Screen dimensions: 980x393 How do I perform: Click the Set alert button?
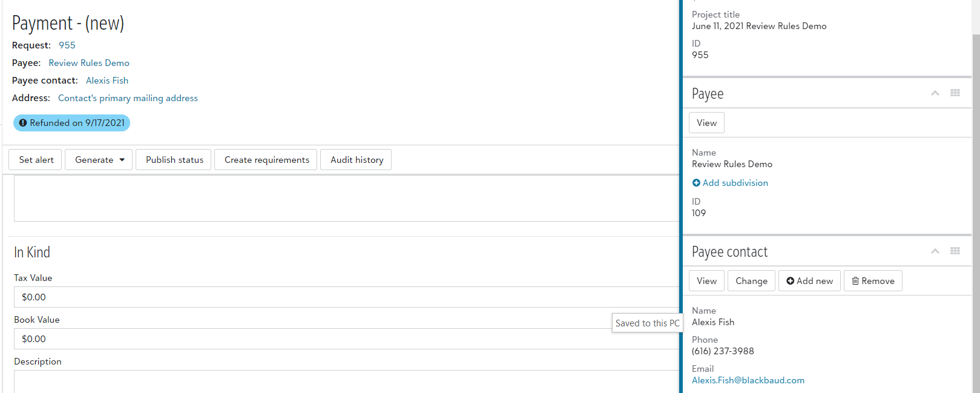tap(36, 160)
